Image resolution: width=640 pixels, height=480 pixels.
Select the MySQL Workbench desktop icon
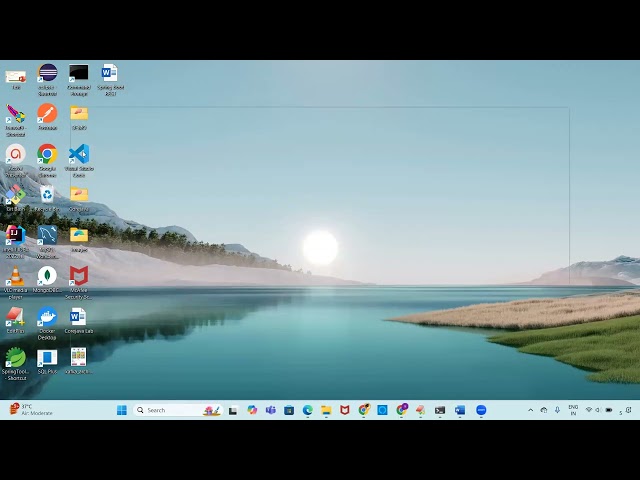[47, 242]
